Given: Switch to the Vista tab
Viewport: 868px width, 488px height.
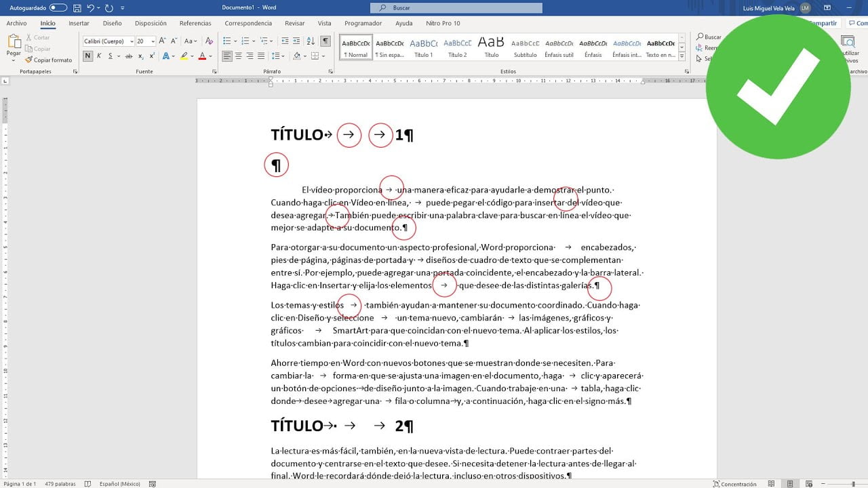Looking at the screenshot, I should pyautogui.click(x=324, y=23).
